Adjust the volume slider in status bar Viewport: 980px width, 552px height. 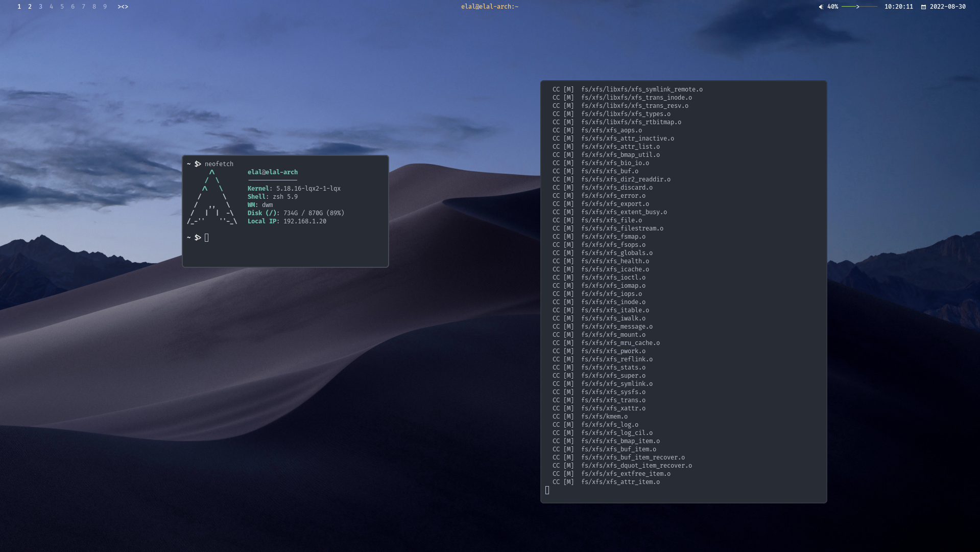(x=859, y=7)
